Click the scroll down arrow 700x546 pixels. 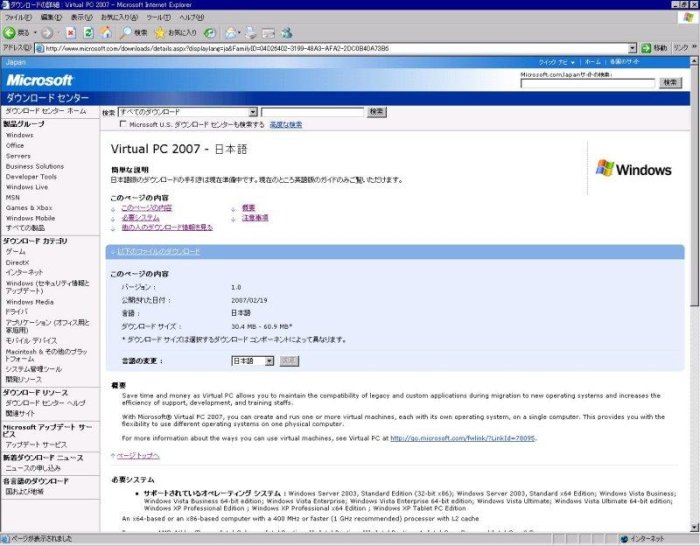point(694,528)
